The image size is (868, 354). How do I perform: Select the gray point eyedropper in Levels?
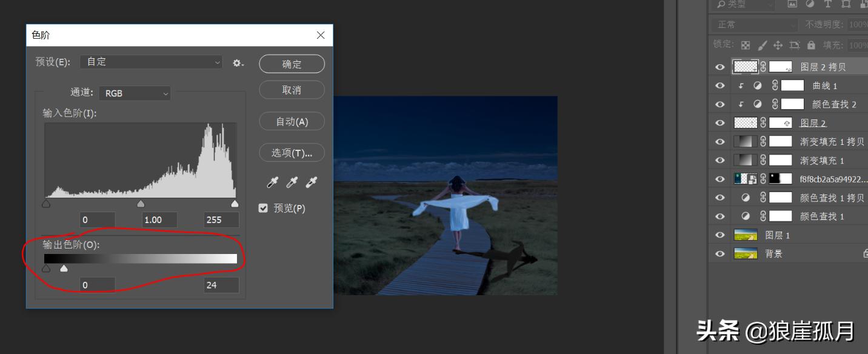pos(292,182)
